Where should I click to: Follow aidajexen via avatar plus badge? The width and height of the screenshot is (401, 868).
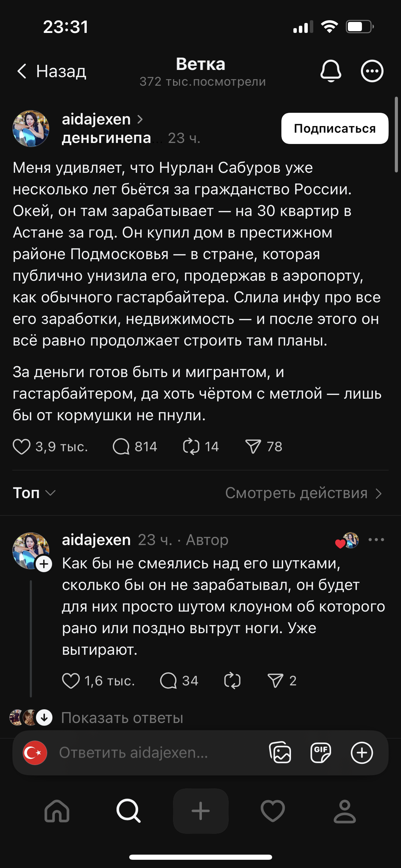coord(44,564)
